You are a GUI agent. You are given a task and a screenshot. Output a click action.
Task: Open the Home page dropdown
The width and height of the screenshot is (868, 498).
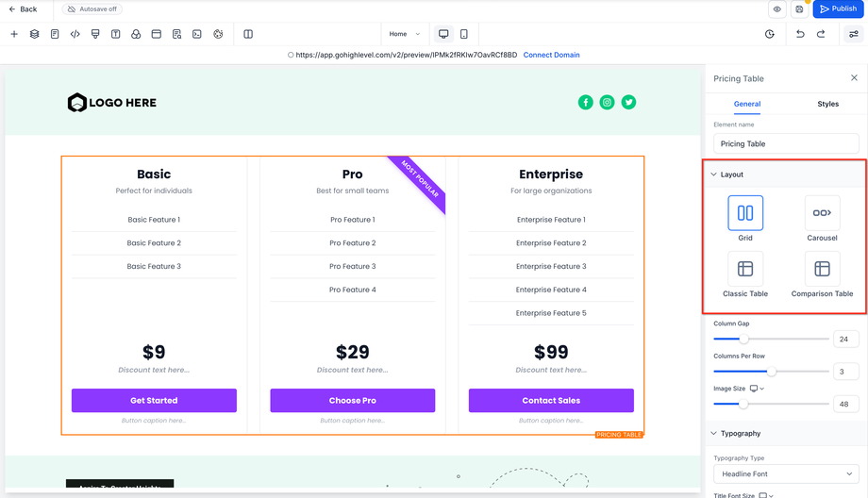pyautogui.click(x=405, y=34)
